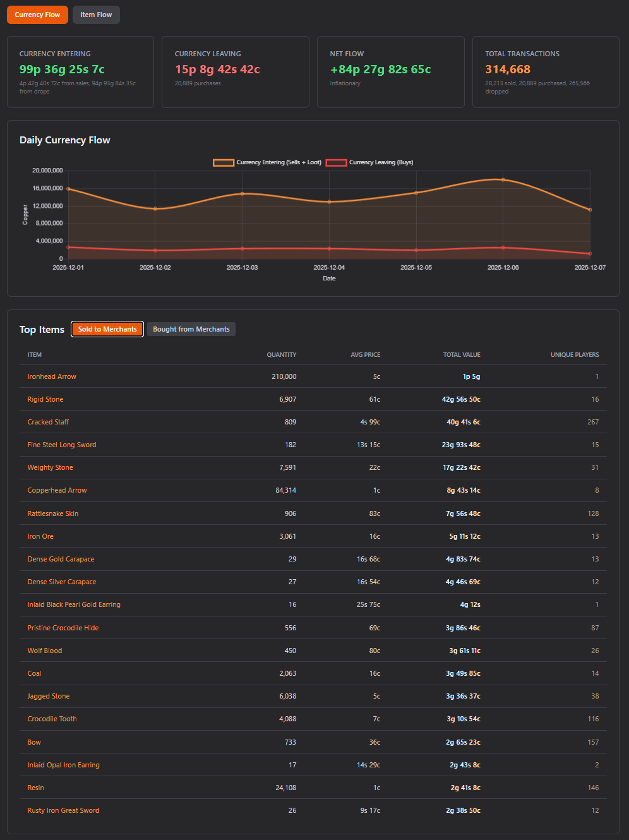Open the Coal item link
Viewport: 629px width, 840px height.
(x=35, y=673)
